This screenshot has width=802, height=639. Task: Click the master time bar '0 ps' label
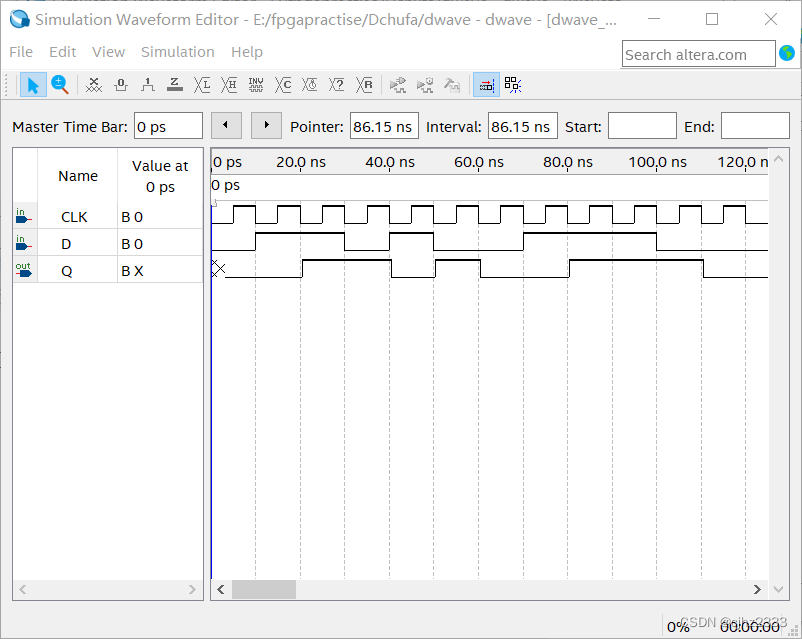(226, 185)
